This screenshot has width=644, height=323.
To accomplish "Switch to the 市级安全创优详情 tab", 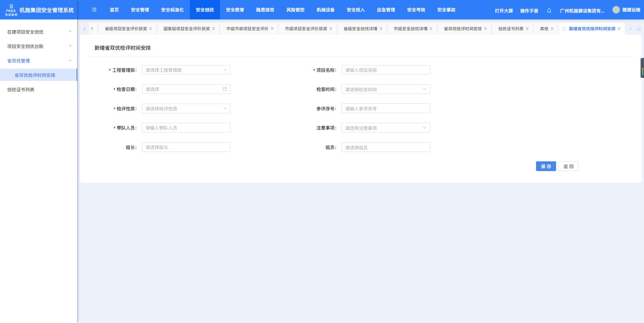I will point(410,29).
